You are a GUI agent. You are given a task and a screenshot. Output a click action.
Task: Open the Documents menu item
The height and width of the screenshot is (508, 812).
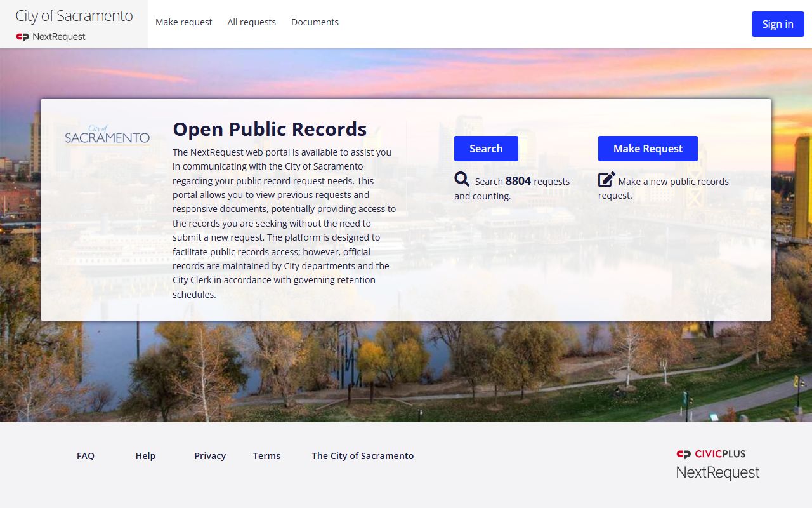315,22
